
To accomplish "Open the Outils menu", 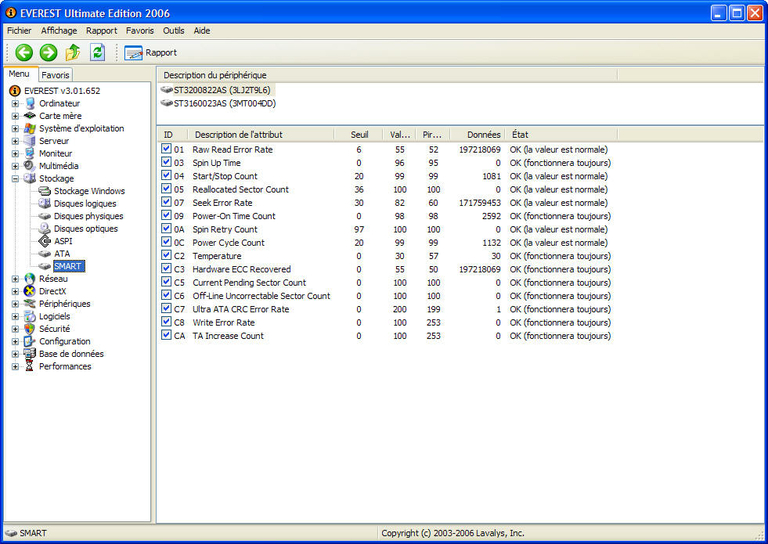I will [173, 30].
